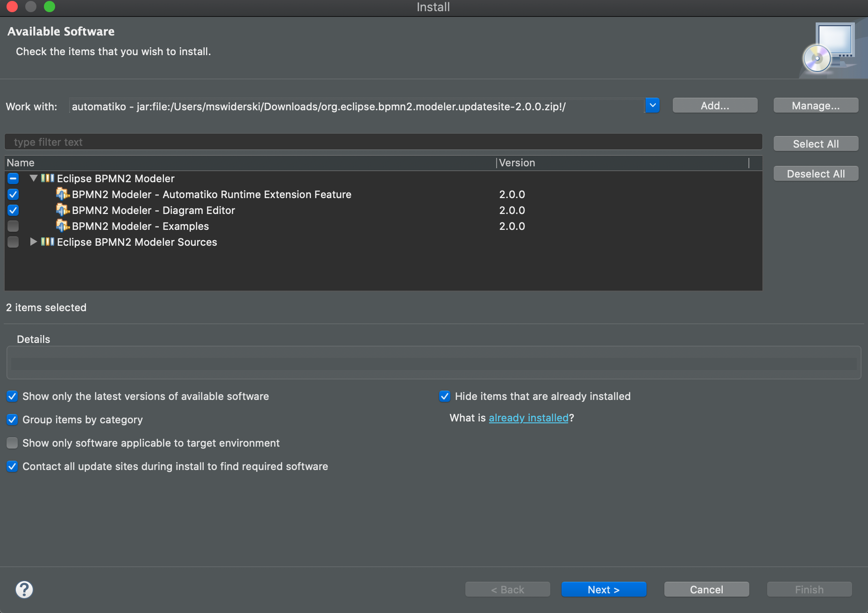
Task: Click the Eclipse BPMN2 Modeler Sources category icon
Action: pos(47,242)
